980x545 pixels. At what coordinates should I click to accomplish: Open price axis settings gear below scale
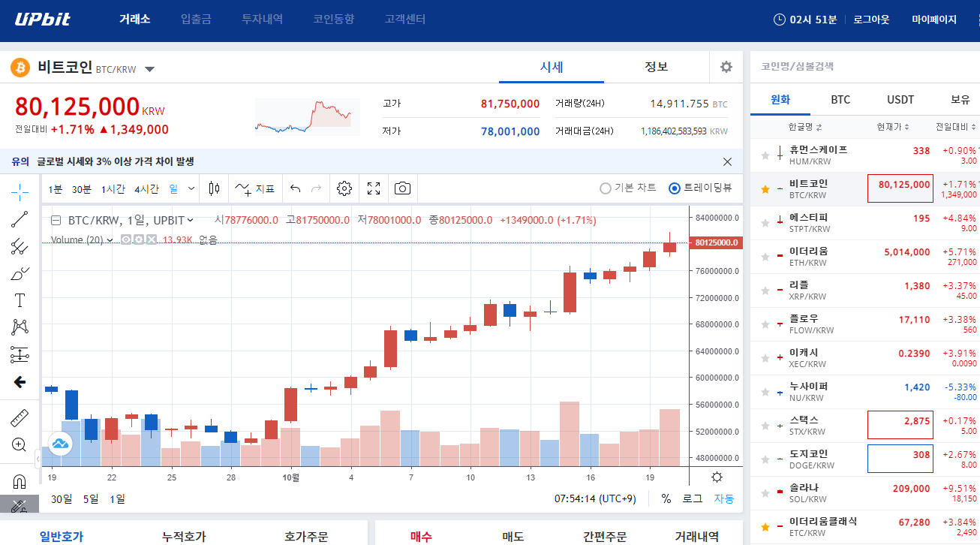[x=717, y=477]
